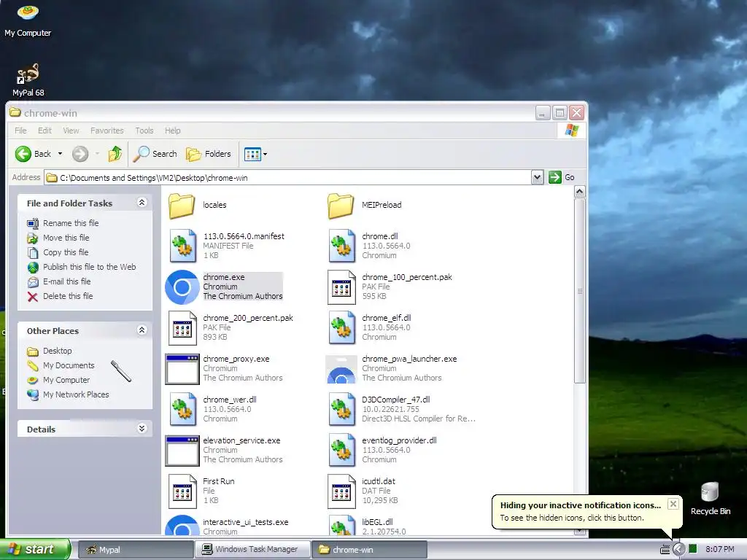Click the Recycle Bin desktop icon

[711, 499]
